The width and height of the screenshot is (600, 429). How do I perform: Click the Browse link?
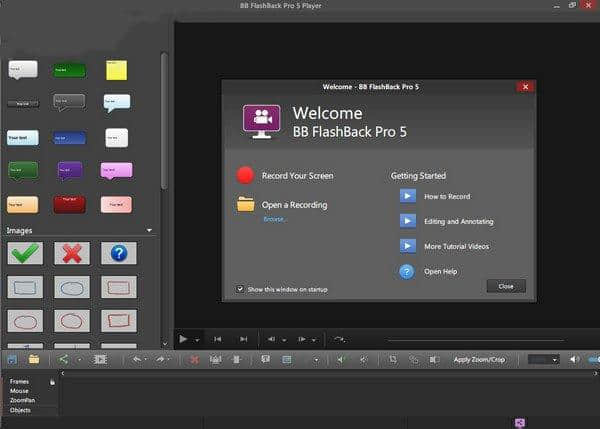tap(273, 218)
